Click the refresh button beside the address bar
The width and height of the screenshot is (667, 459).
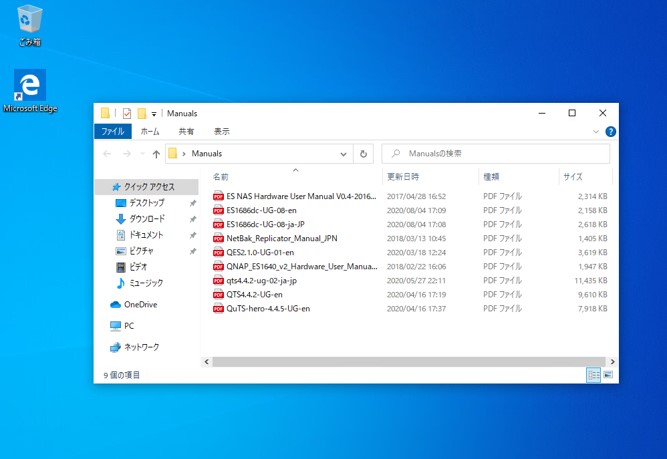[x=363, y=154]
